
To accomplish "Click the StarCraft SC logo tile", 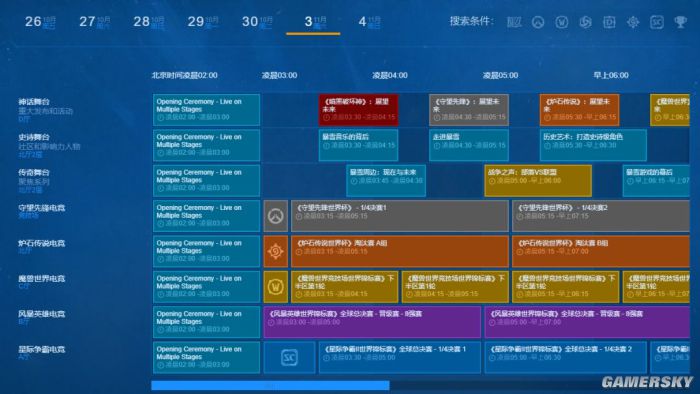I will click(x=289, y=357).
